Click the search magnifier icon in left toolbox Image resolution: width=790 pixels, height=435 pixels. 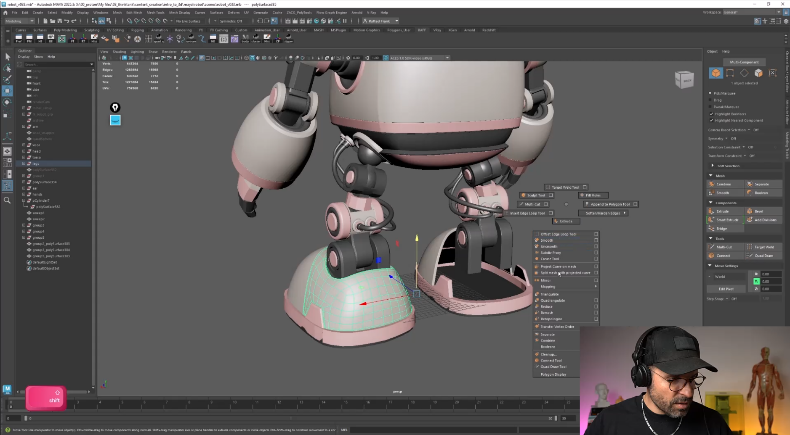click(x=7, y=200)
